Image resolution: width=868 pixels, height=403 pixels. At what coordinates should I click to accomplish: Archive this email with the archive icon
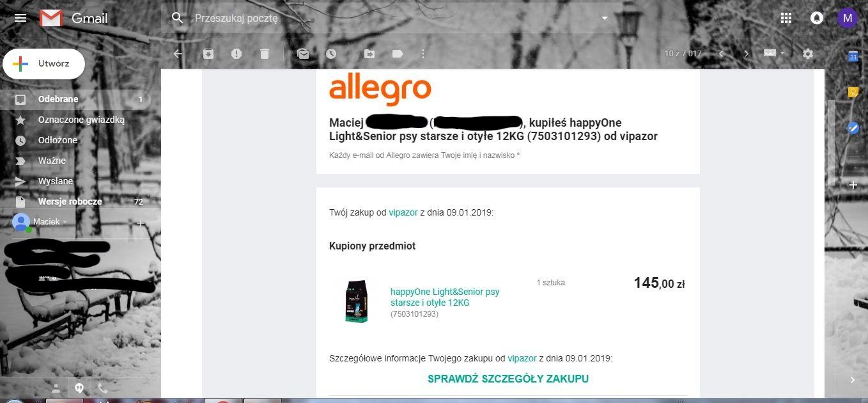(208, 54)
